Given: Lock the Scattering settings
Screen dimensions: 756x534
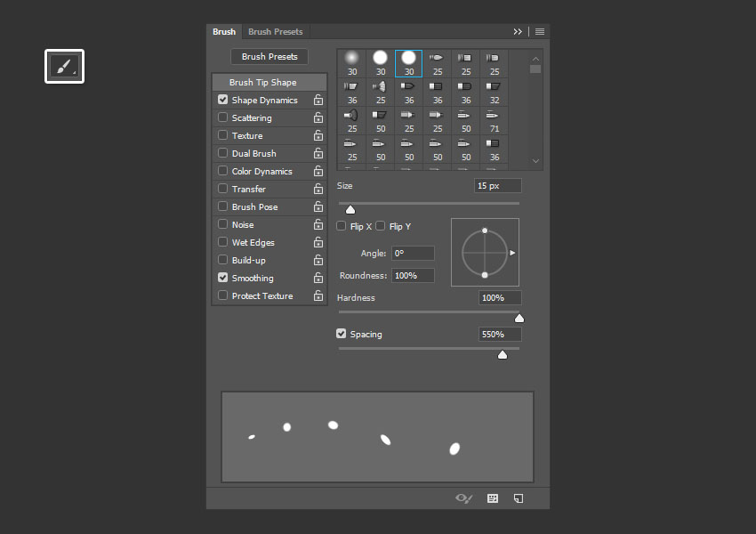Looking at the screenshot, I should tap(318, 117).
